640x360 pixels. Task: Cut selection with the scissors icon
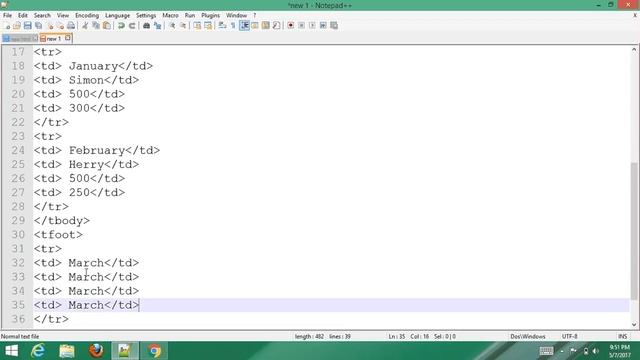[x=85, y=26]
